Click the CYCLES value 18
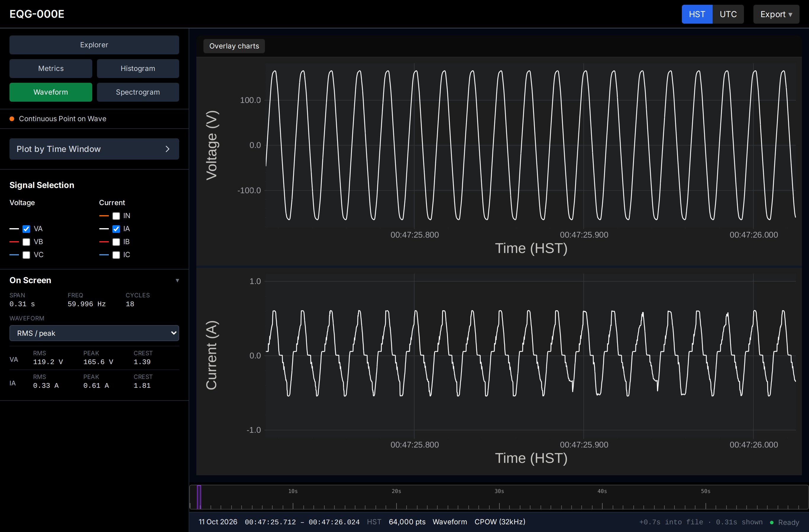 [x=130, y=304]
